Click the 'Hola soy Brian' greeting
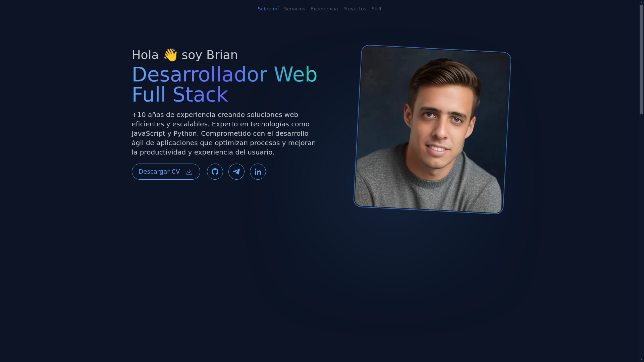644x362 pixels. [185, 55]
